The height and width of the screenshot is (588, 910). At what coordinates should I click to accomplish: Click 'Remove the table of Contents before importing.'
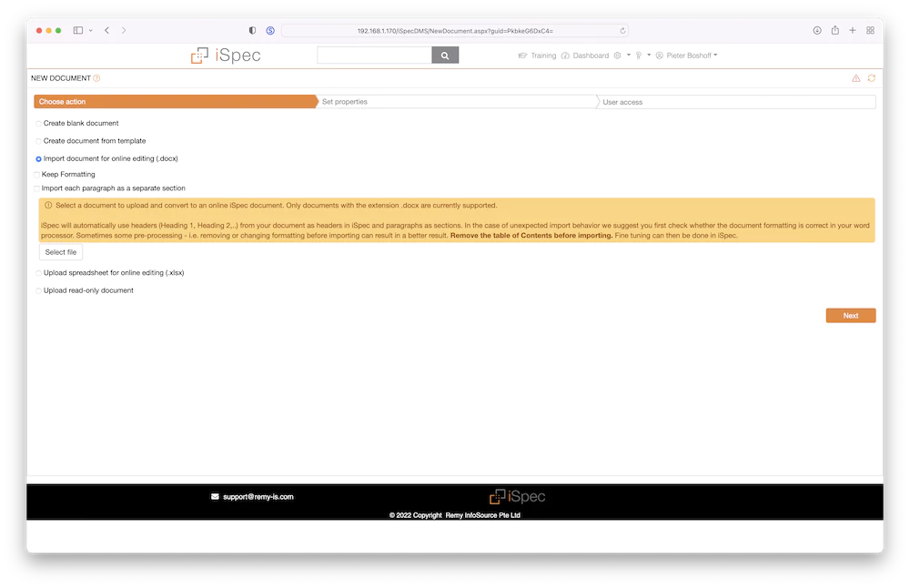click(x=531, y=236)
